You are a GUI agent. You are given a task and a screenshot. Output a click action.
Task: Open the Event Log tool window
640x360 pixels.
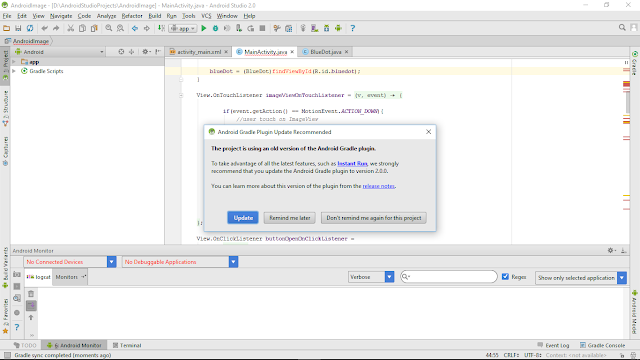coord(553,345)
